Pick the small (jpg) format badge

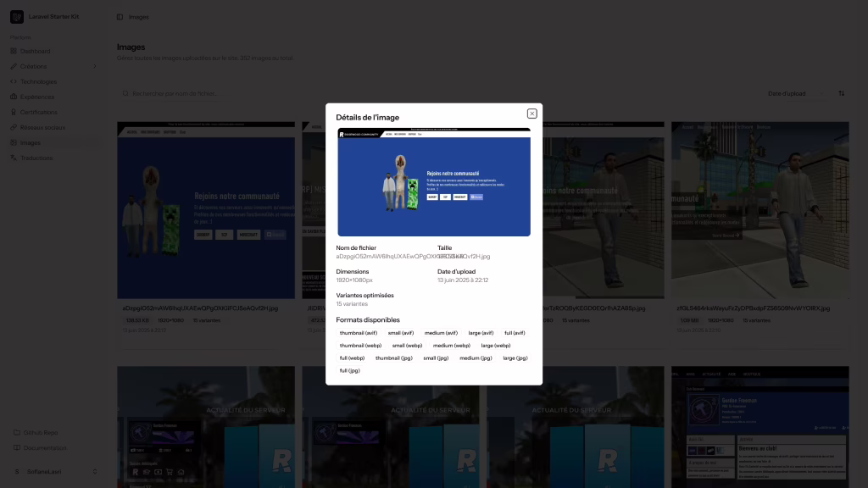tap(437, 358)
